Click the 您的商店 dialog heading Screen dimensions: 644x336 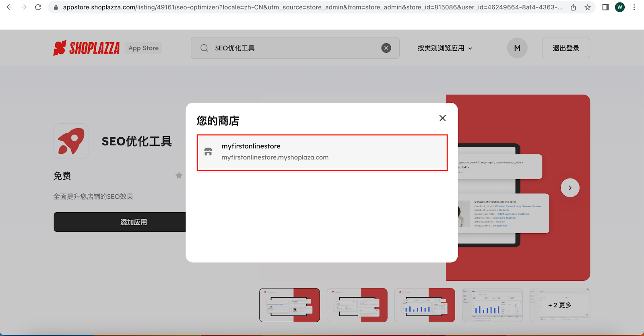(218, 120)
